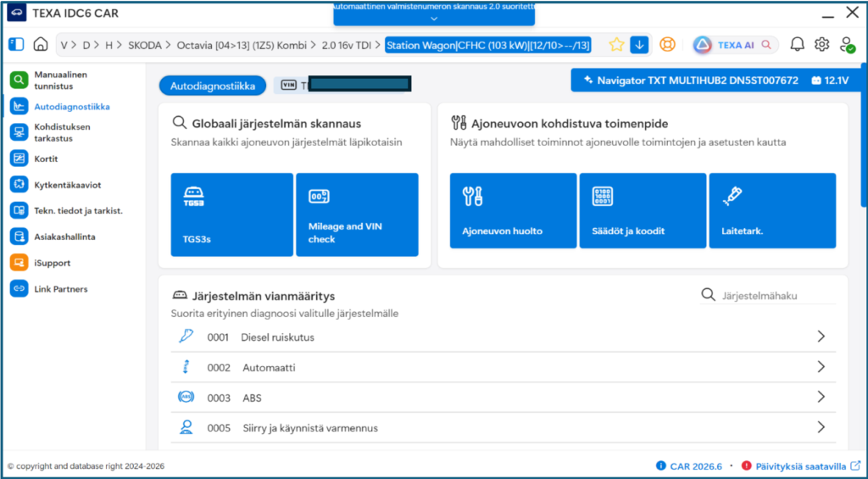The height and width of the screenshot is (479, 868).
Task: Click the TEXA IDC6 CAR logo
Action: pyautogui.click(x=17, y=13)
